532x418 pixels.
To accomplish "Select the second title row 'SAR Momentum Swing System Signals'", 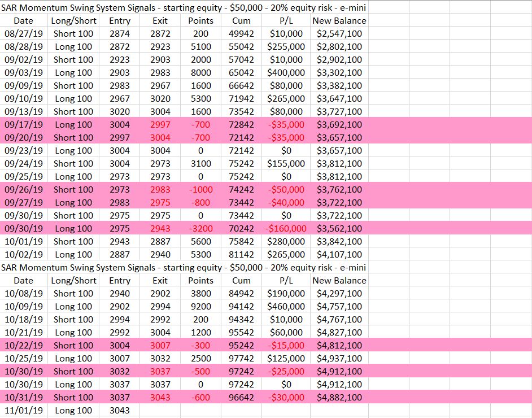I will tap(184, 268).
